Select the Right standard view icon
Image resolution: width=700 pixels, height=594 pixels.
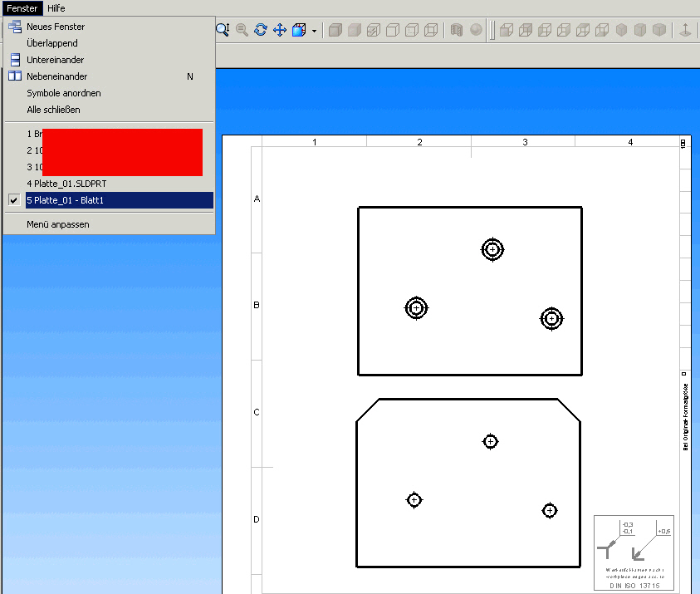(564, 30)
